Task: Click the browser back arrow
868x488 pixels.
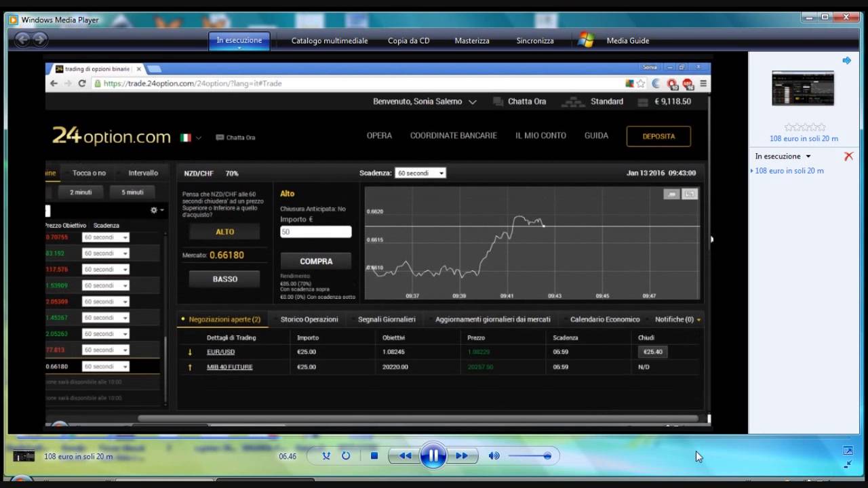Action: pos(54,83)
